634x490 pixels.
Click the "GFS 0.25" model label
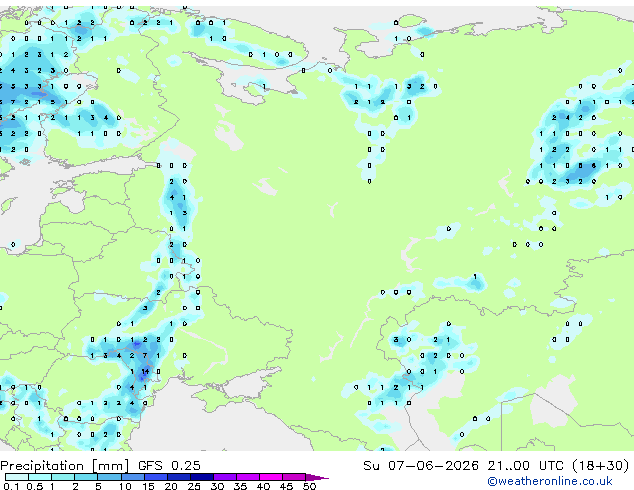pos(169,466)
